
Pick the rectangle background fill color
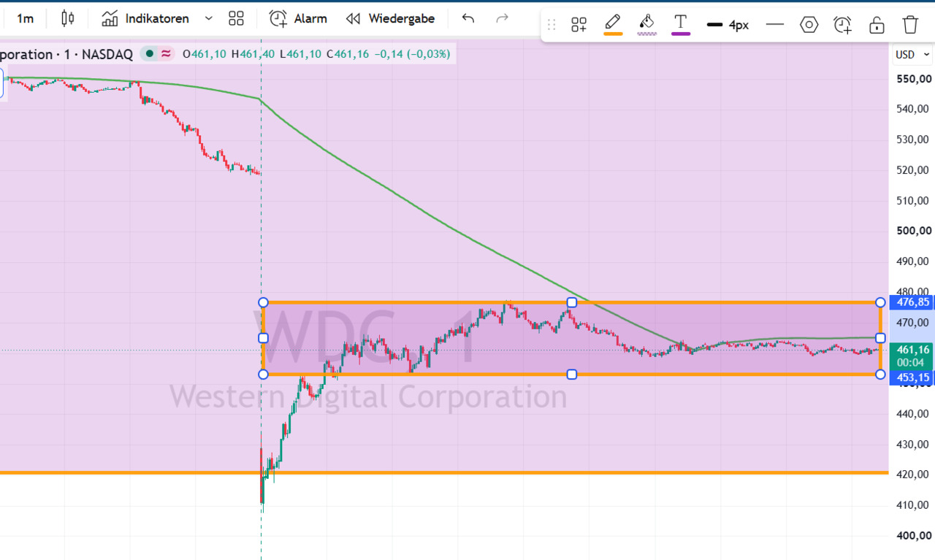click(x=646, y=25)
